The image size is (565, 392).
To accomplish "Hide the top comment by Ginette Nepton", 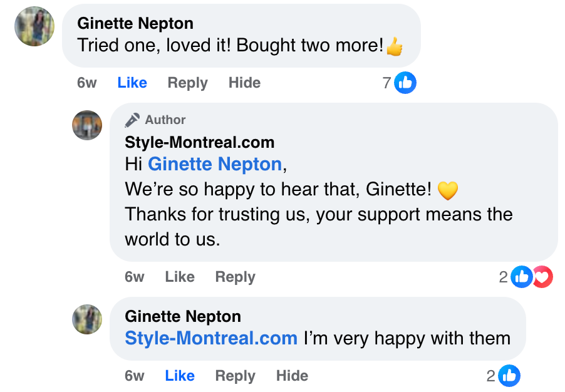I will tap(244, 83).
